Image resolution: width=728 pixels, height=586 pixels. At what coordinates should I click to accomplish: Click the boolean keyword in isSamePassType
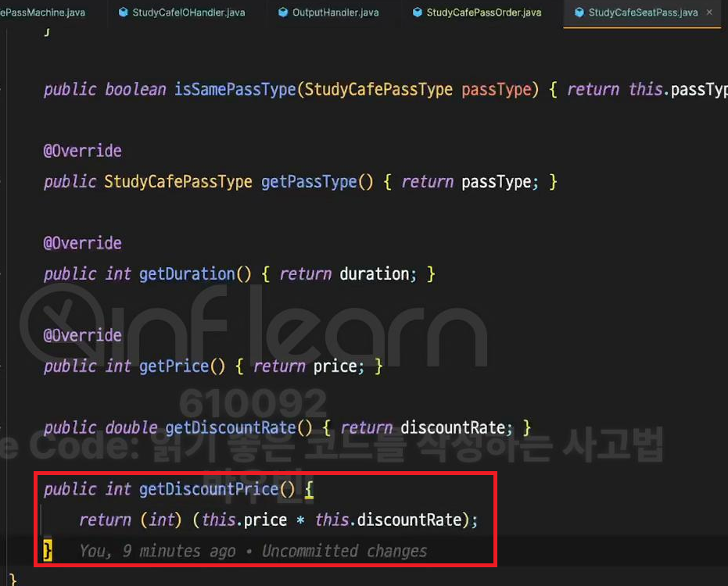[x=135, y=89]
